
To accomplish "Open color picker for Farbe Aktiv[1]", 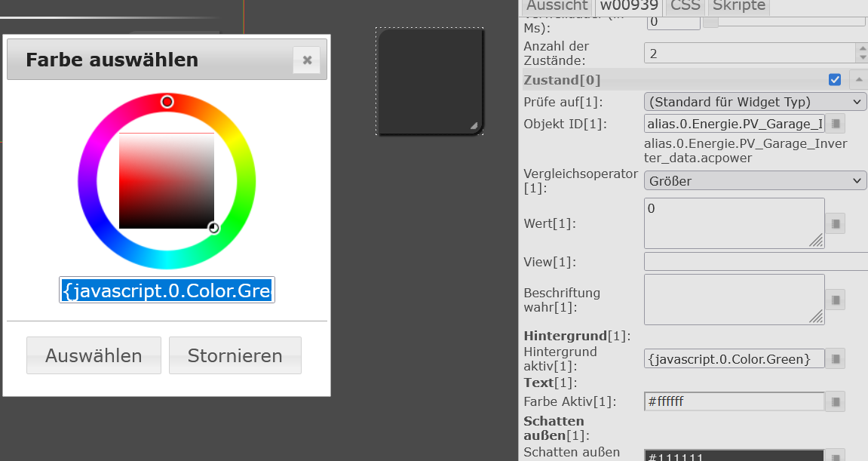I will click(x=836, y=401).
